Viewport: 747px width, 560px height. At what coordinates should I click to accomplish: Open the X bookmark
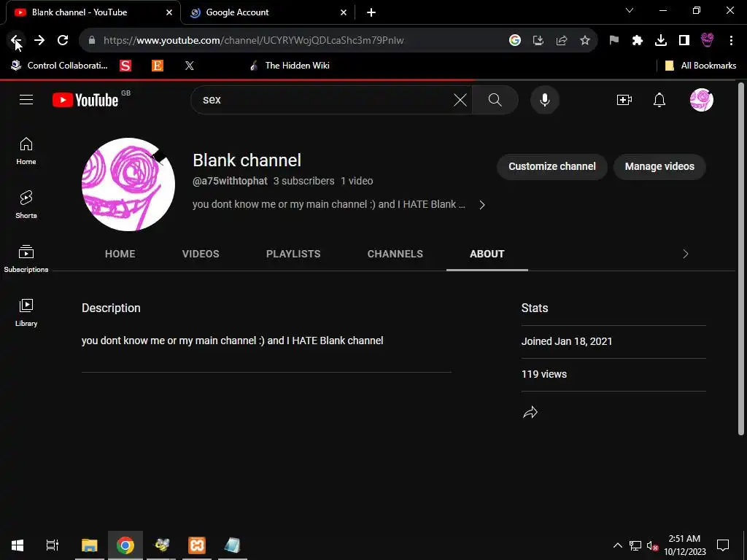pyautogui.click(x=190, y=66)
